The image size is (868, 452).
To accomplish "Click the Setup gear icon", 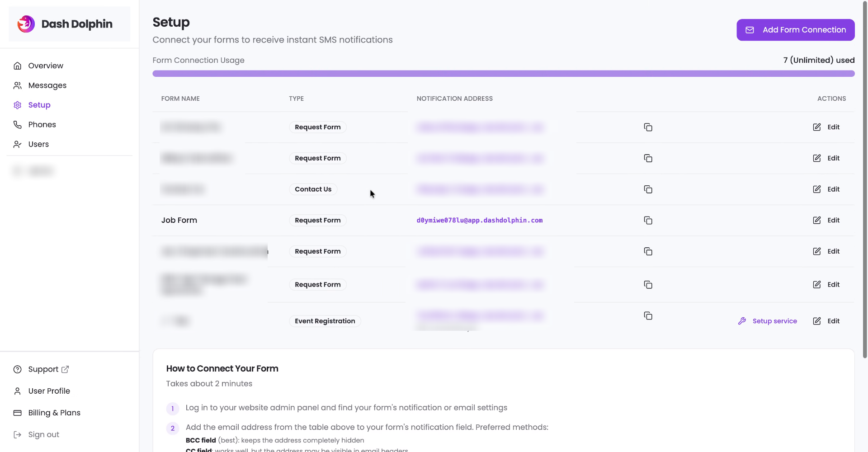I will [18, 105].
